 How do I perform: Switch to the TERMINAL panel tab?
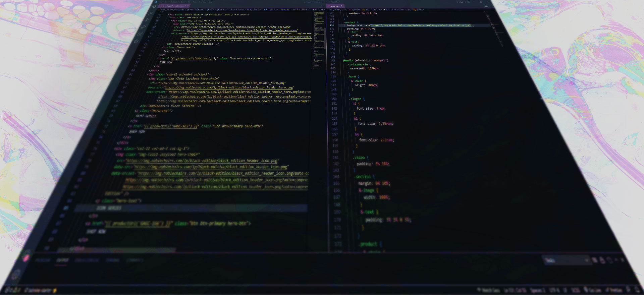[x=112, y=260]
